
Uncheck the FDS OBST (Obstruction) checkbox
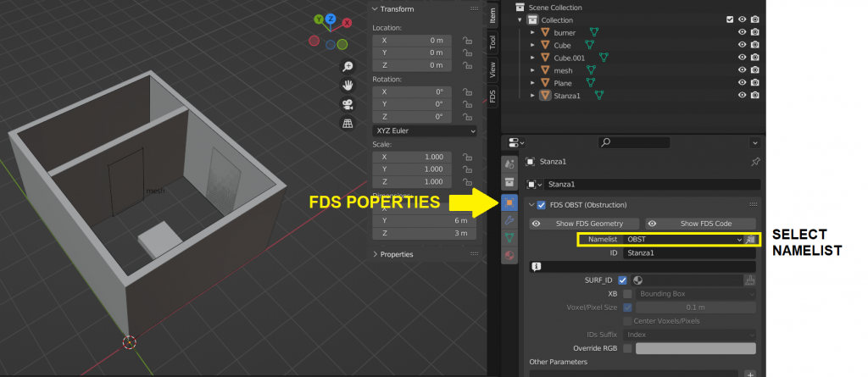click(542, 205)
